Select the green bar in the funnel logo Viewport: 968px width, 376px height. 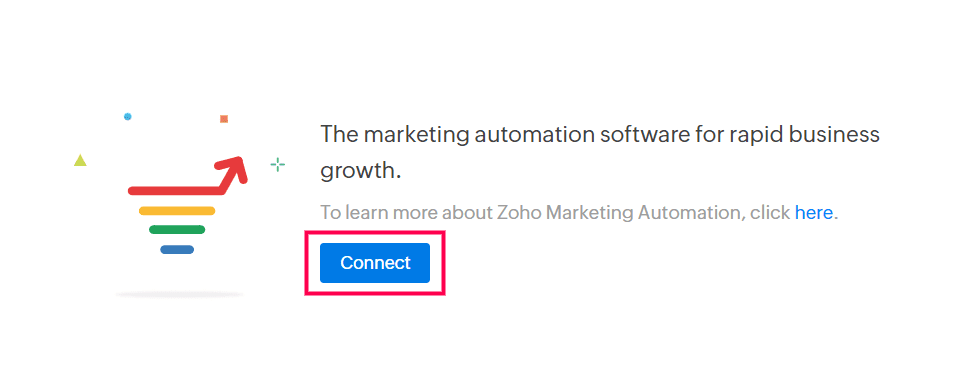177,230
